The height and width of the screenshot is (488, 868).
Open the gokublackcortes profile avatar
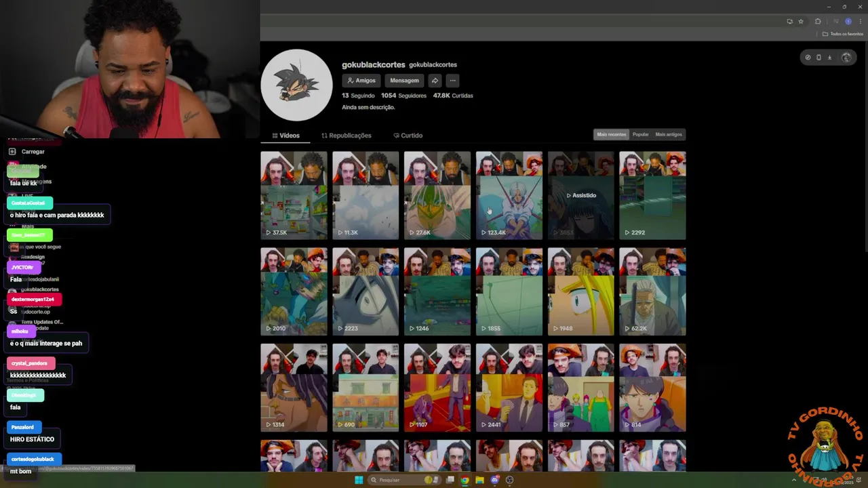tap(296, 85)
